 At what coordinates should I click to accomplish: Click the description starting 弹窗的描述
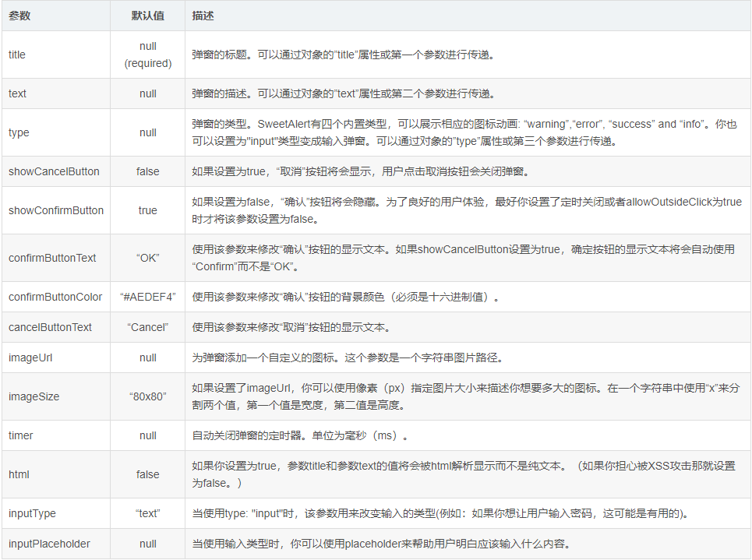click(x=344, y=93)
